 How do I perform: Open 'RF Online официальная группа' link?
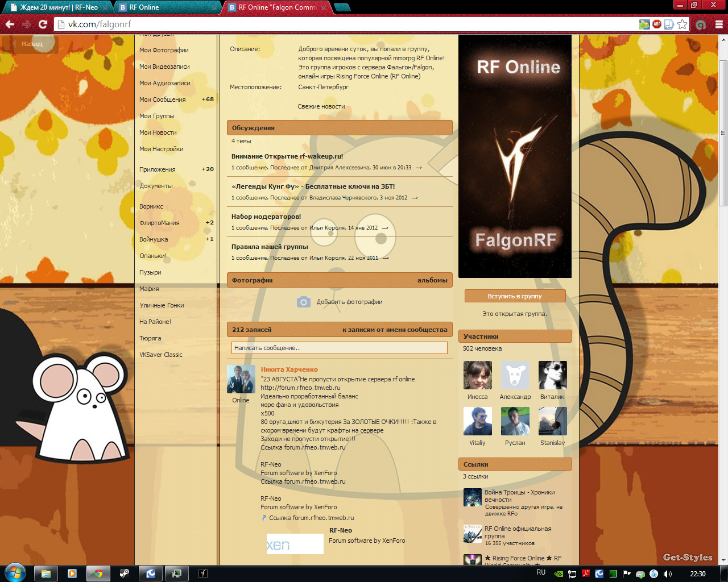coord(518,532)
